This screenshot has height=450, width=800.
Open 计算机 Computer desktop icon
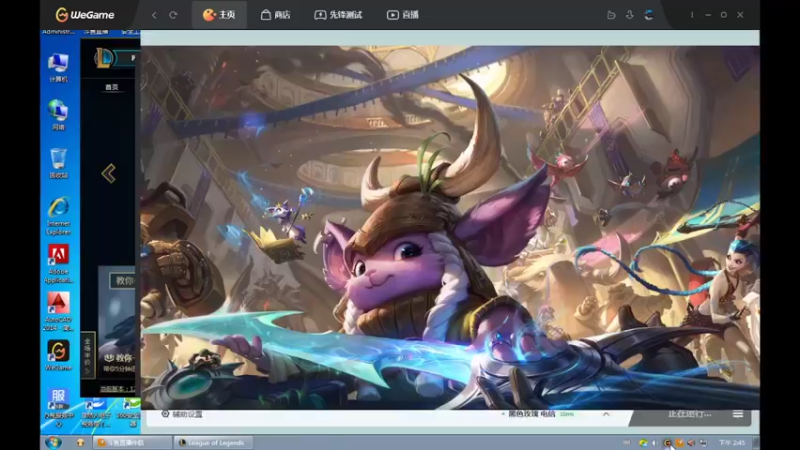click(x=58, y=67)
